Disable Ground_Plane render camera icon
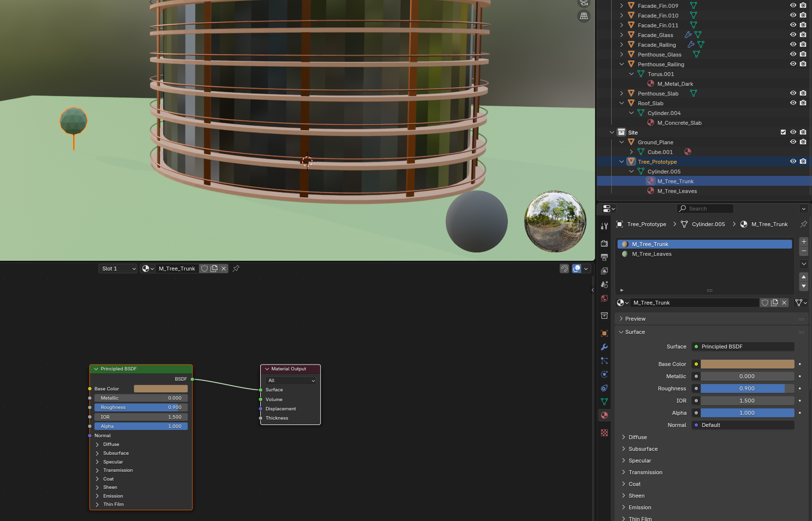This screenshot has height=521, width=812. pos(803,142)
